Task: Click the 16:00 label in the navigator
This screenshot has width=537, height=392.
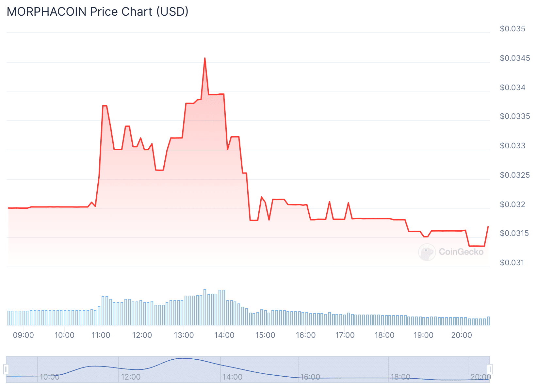Action: click(310, 377)
